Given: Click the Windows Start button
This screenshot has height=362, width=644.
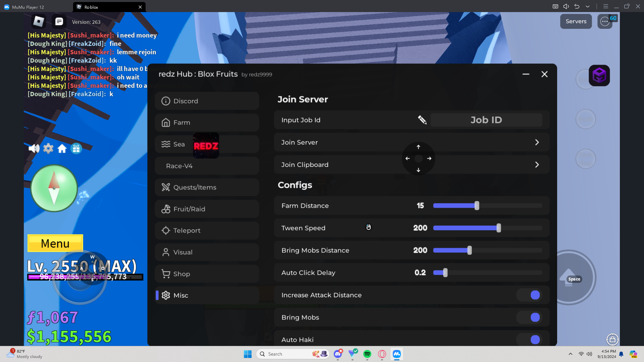Looking at the screenshot, I should (x=248, y=354).
